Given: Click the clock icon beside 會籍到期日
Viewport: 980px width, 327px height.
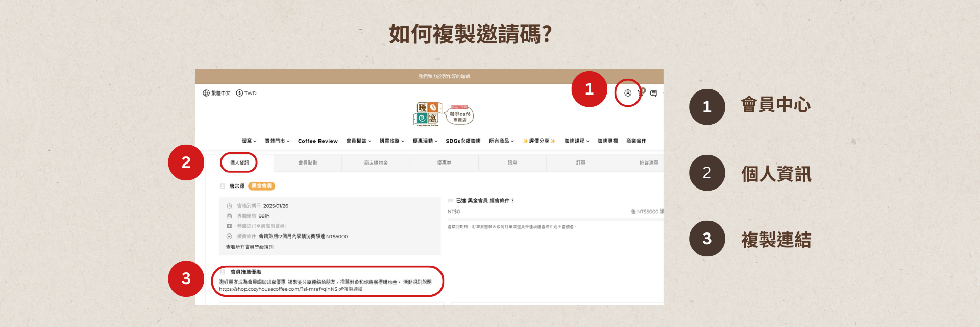Looking at the screenshot, I should pyautogui.click(x=229, y=206).
